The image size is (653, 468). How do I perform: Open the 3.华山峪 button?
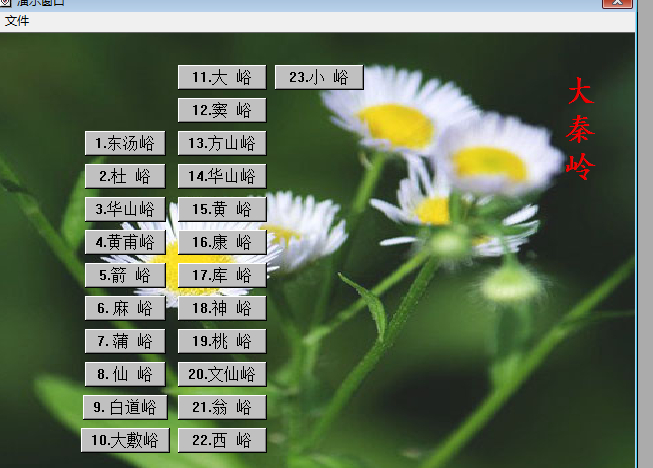(x=125, y=209)
